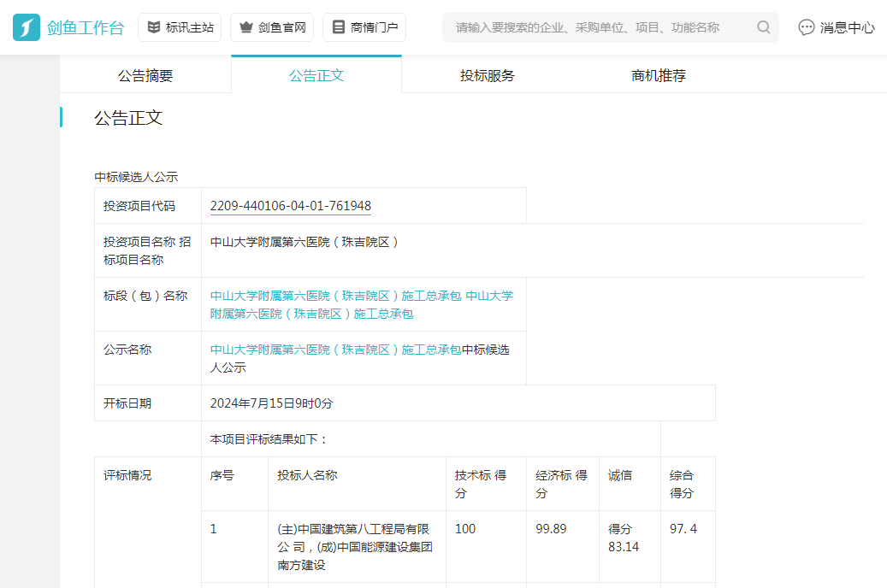Click the 消息中心 label
The height and width of the screenshot is (588, 887).
847,27
